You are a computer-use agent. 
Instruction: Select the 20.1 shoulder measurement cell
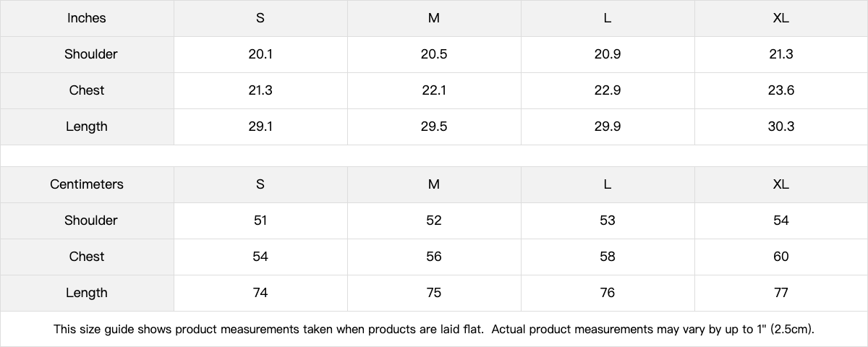pos(260,54)
